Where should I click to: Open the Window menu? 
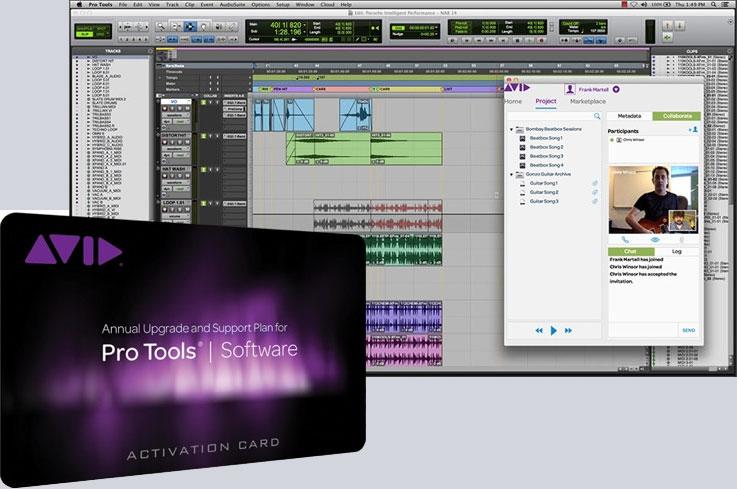305,4
